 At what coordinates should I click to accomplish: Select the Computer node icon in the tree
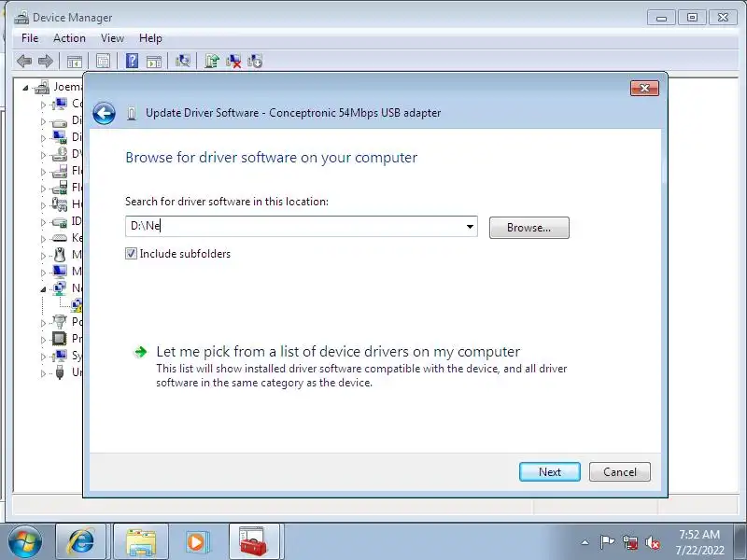(x=60, y=104)
